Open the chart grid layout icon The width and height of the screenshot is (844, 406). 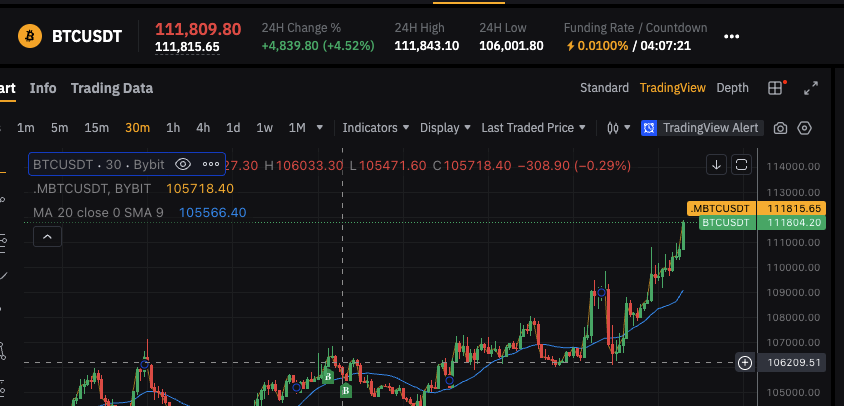click(776, 88)
